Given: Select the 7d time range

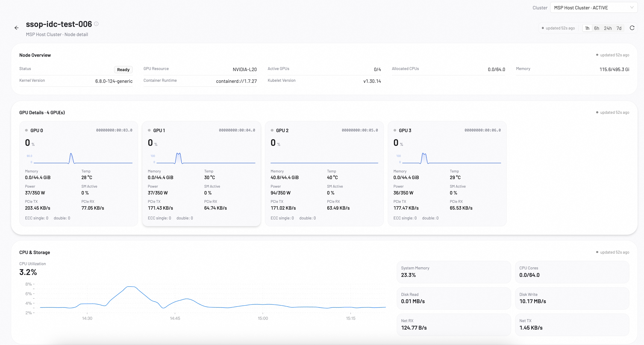Looking at the screenshot, I should pos(619,28).
